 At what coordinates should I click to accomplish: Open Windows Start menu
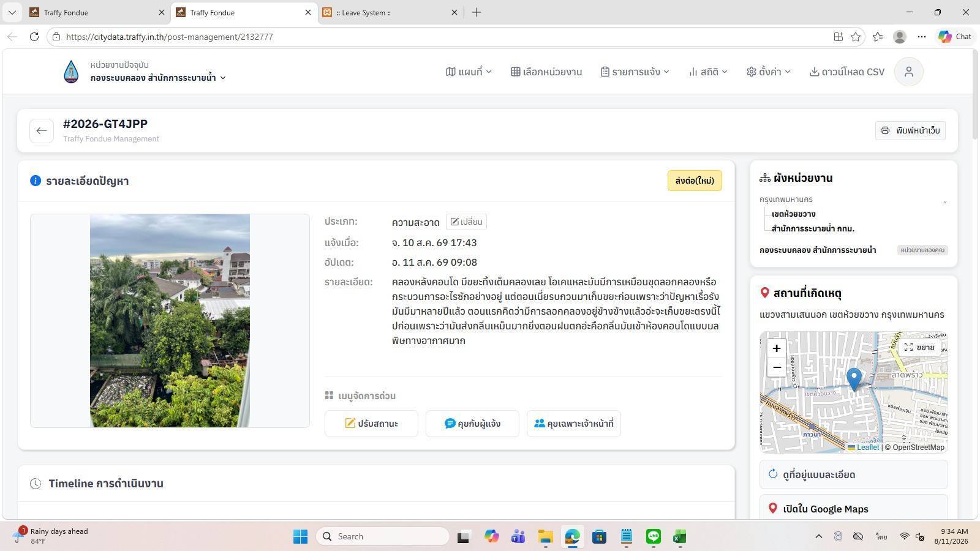tap(300, 537)
